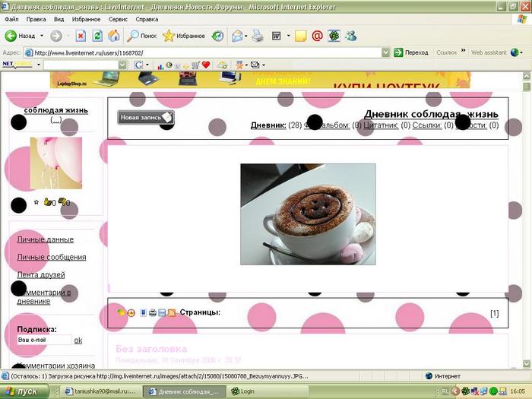Click the Новая запись button
The width and height of the screenshot is (532, 399).
146,117
